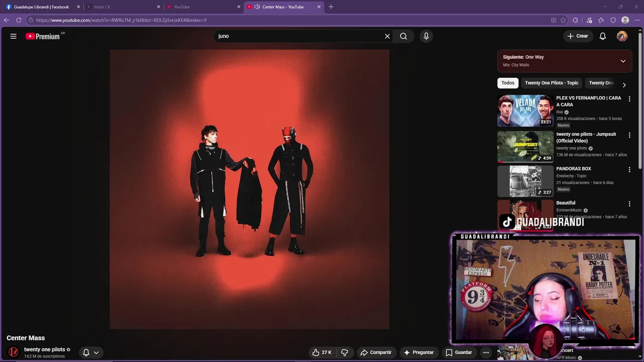Click the page vertical scrollbar
The image size is (644, 362).
point(640,101)
